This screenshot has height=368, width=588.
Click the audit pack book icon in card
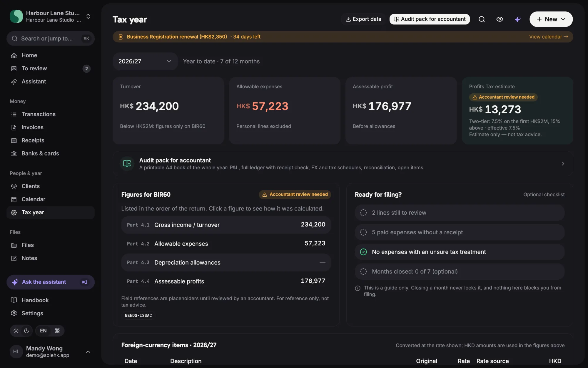(x=127, y=164)
